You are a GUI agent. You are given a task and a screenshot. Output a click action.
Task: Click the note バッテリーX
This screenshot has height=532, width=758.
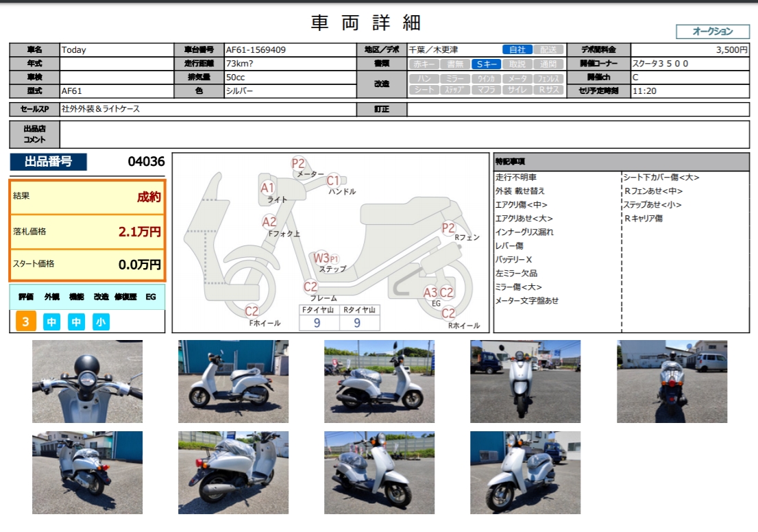coord(514,260)
